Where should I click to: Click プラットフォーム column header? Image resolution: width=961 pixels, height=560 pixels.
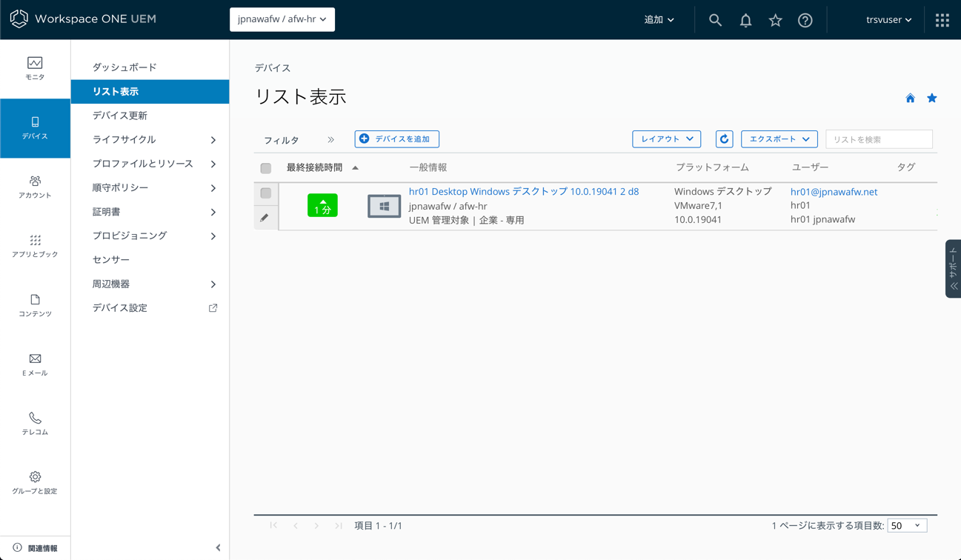click(x=712, y=168)
